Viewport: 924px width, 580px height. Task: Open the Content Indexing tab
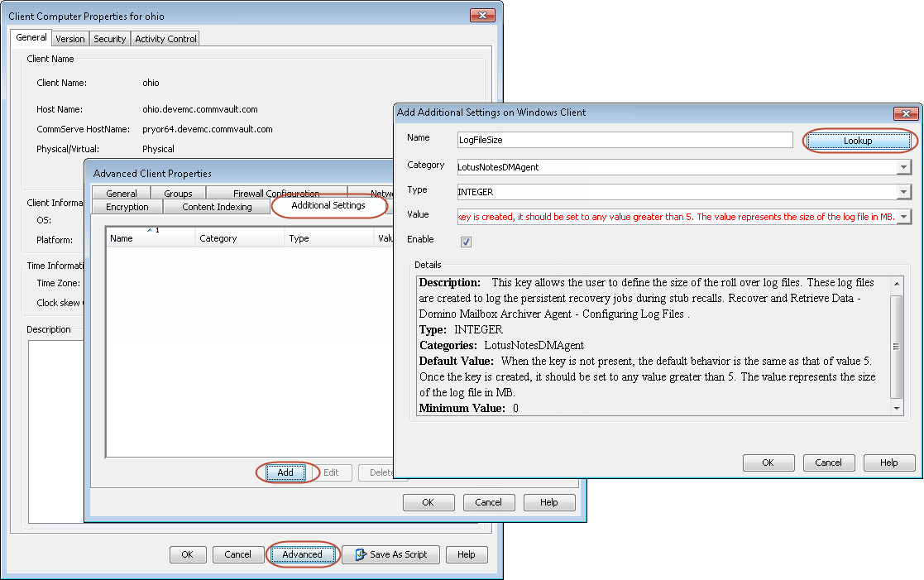[217, 207]
